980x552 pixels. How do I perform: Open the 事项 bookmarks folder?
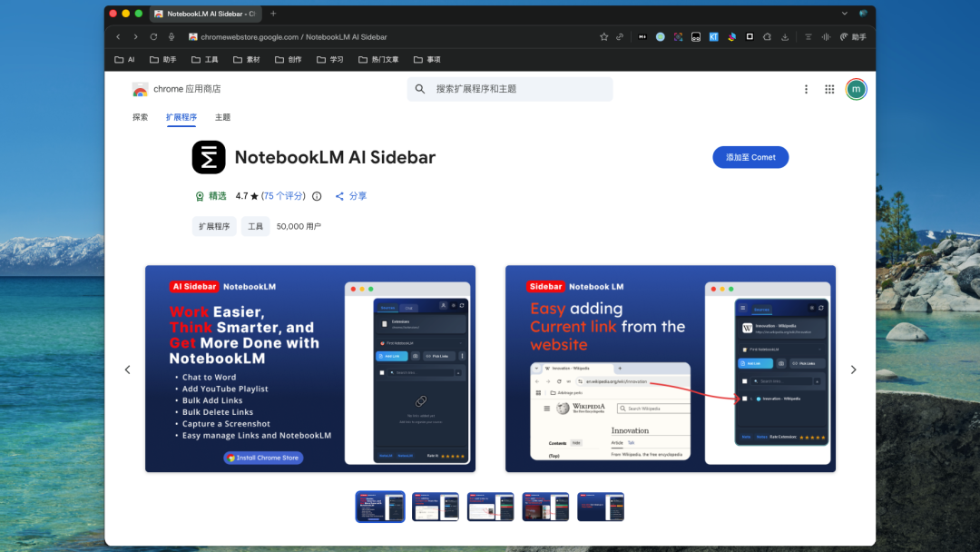point(427,59)
